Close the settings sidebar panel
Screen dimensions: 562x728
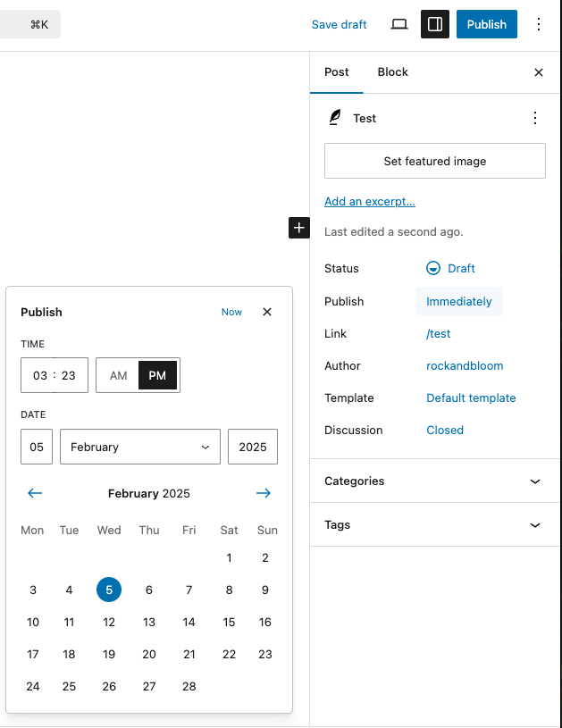tap(539, 72)
